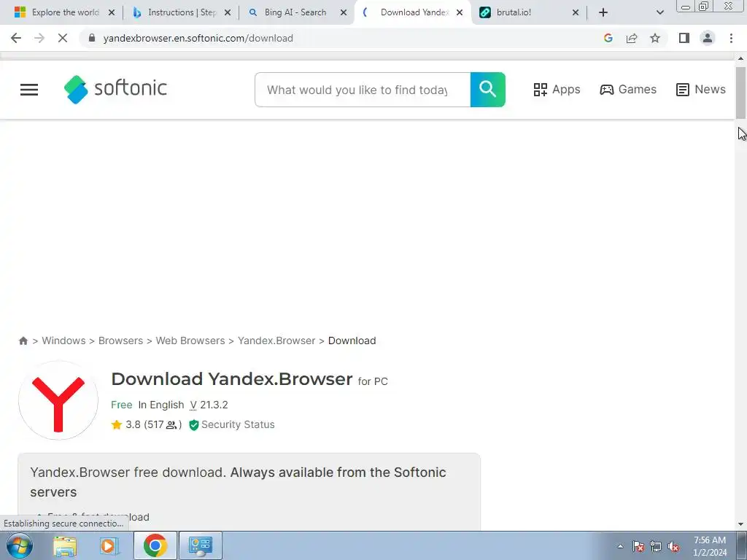Screen dimensions: 747x560
Task: Stop the page loading
Action: click(x=63, y=38)
